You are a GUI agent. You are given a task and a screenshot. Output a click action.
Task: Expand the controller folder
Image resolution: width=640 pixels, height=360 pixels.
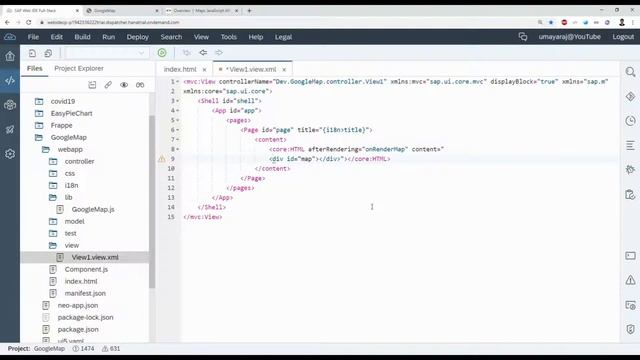coord(53,162)
